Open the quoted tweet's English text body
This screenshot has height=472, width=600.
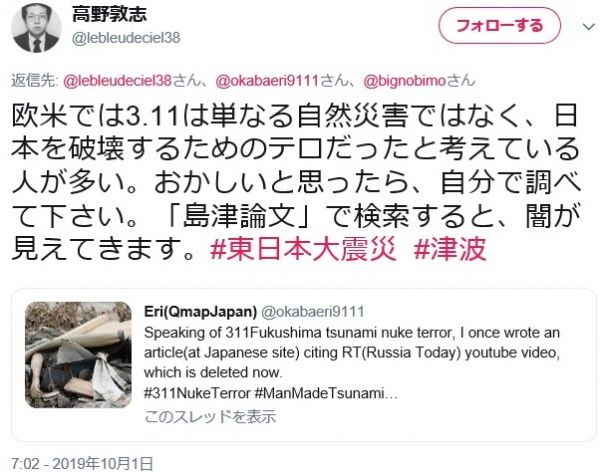point(352,352)
